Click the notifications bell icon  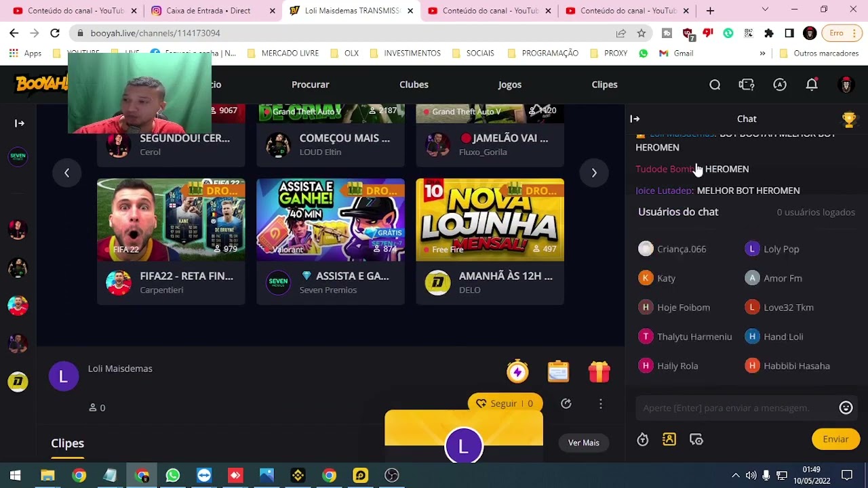pos(812,85)
